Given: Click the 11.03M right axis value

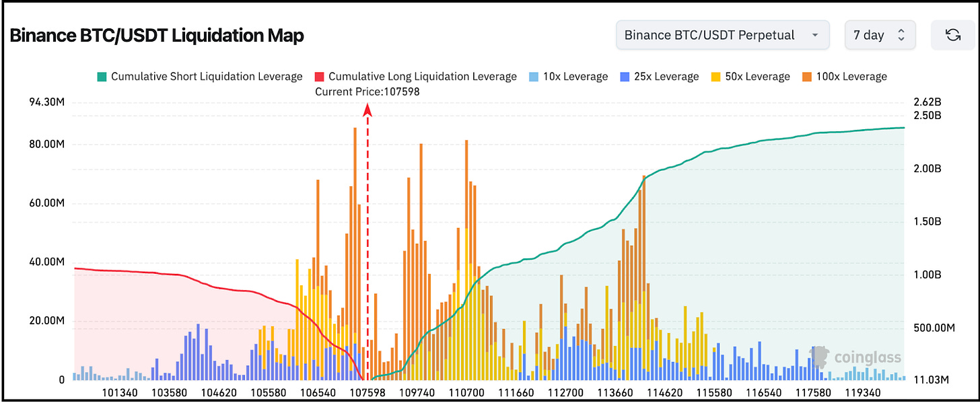Looking at the screenshot, I should coord(930,380).
